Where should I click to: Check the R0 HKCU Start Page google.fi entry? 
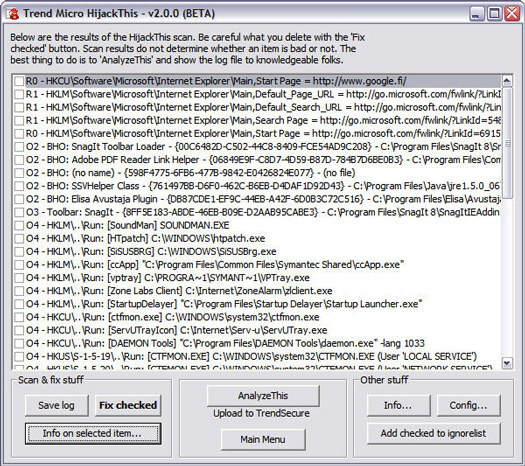(19, 81)
